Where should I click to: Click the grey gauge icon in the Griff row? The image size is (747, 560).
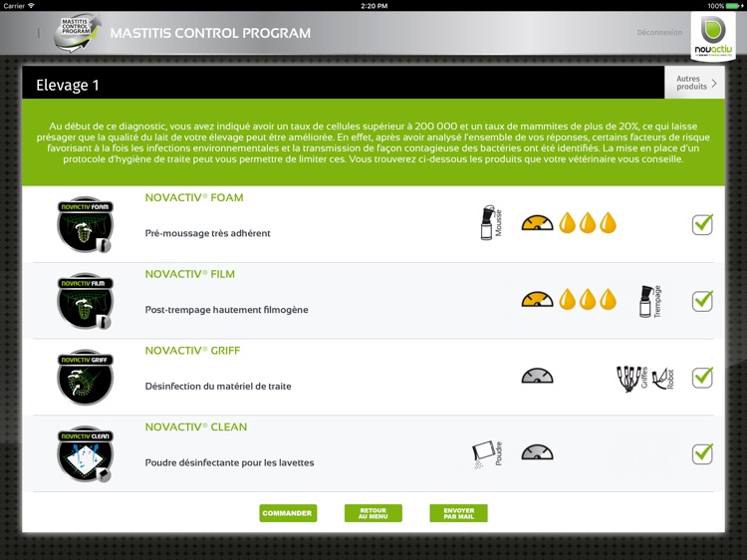537,376
